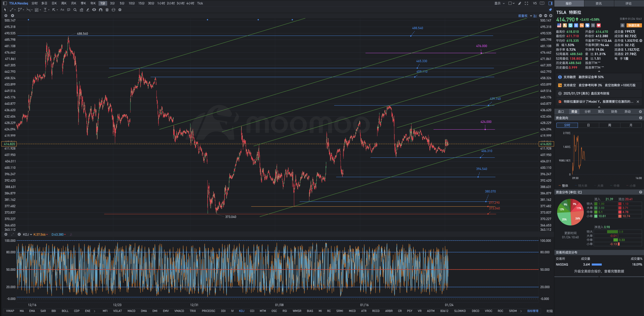The height and width of the screenshot is (316, 644).
Task: Open quote tab settings gear
Action: [x=640, y=112]
